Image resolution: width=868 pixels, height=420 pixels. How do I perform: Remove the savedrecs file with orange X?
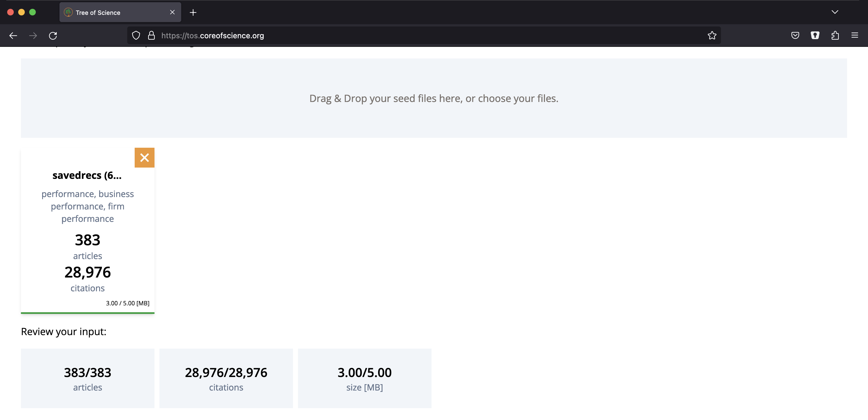coord(144,157)
